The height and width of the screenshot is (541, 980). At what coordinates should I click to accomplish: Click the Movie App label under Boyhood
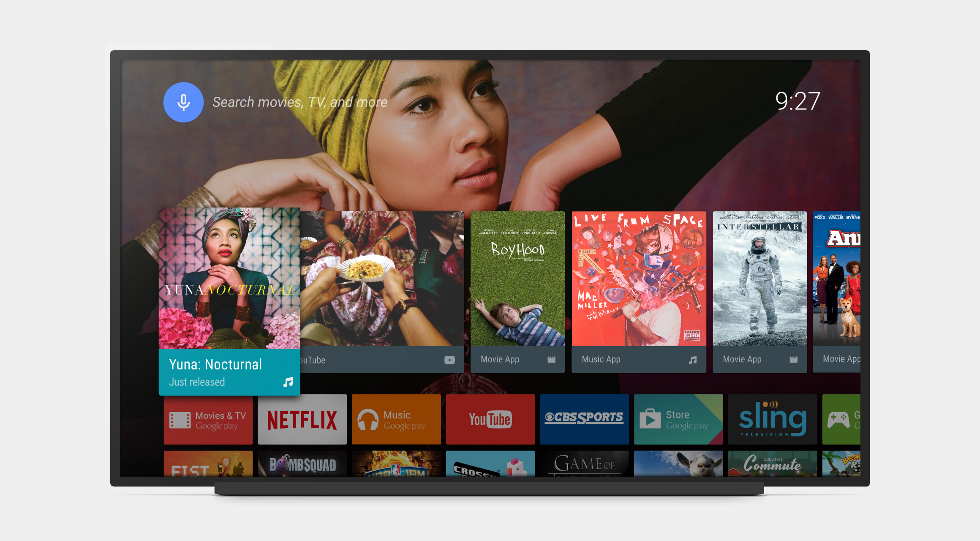point(498,357)
